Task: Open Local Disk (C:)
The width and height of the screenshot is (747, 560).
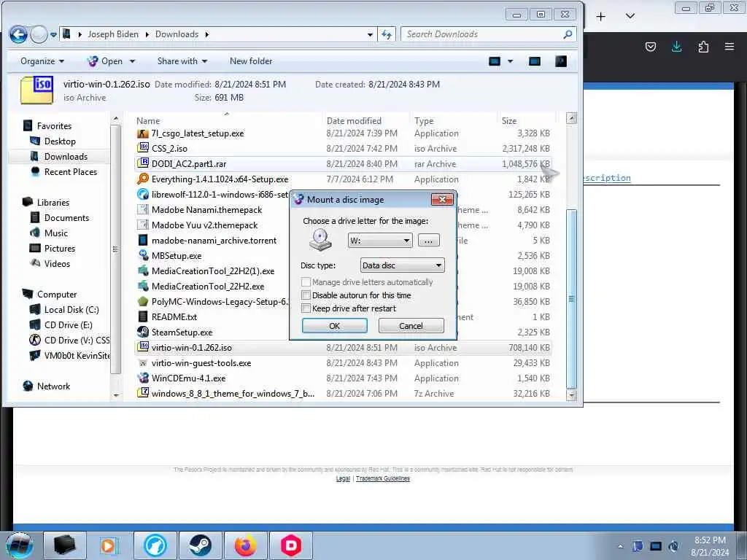Action: click(71, 309)
